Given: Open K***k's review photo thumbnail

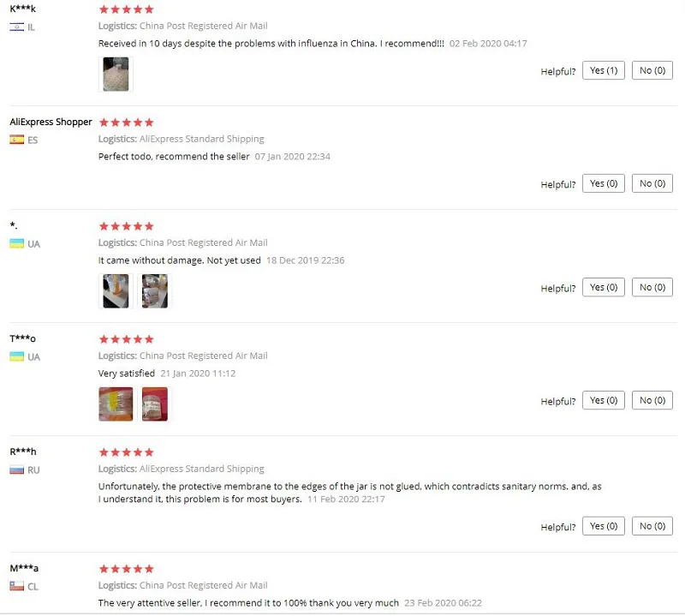Looking at the screenshot, I should [116, 74].
